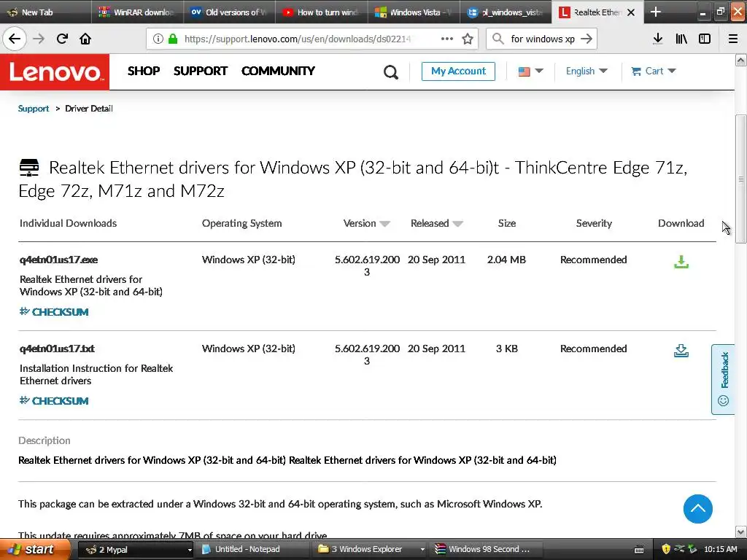Viewport: 747px width, 560px height.
Task: Click the Lenovo logo
Action: [55, 72]
